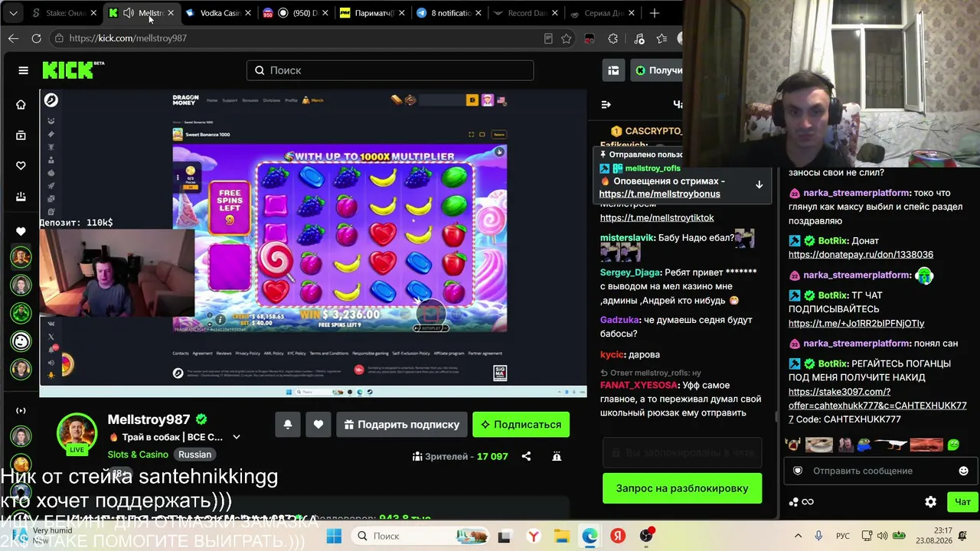Click the report viewers icon beside share
The height and width of the screenshot is (551, 980).
557,456
